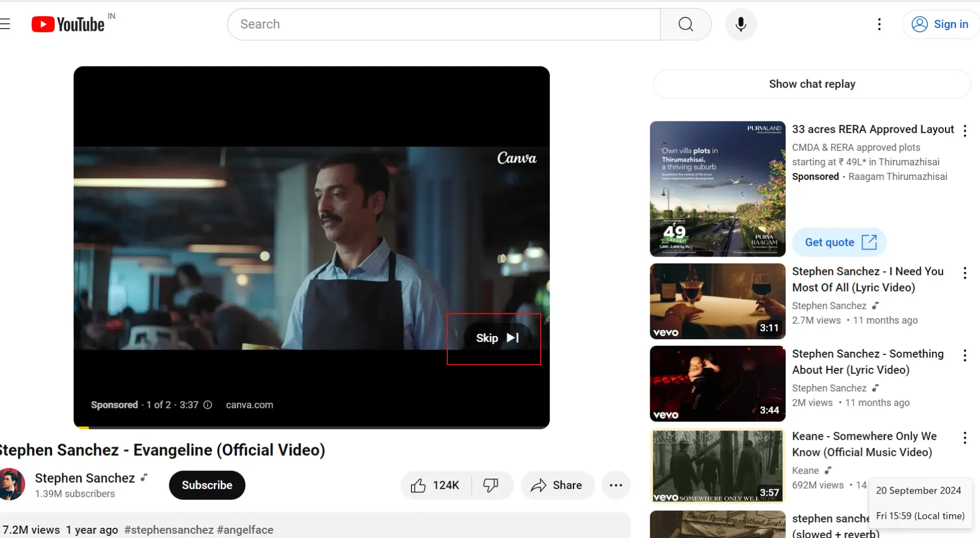Skip the Canva ad

click(497, 338)
